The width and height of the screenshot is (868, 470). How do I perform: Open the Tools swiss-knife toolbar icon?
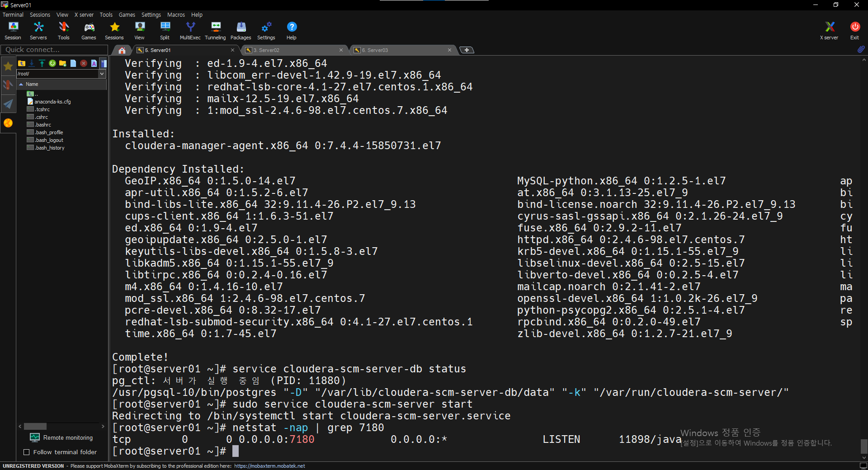coord(64,31)
